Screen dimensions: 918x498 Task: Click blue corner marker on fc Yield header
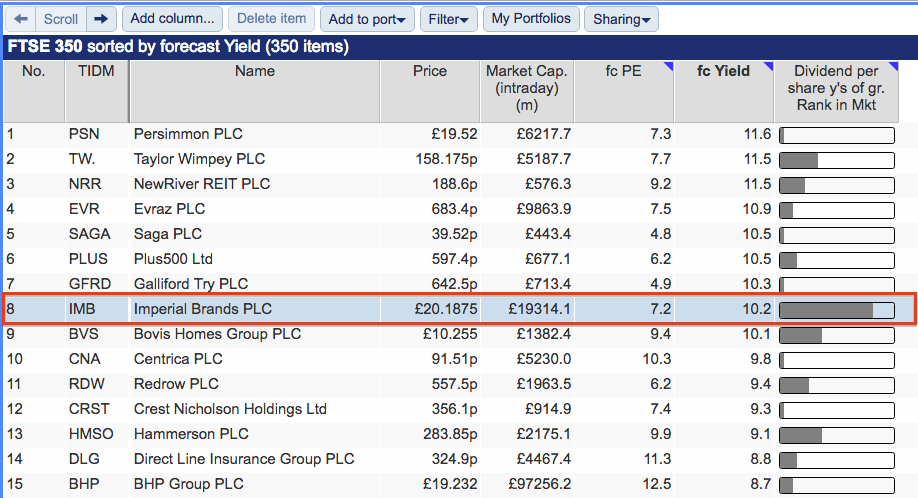pos(769,66)
